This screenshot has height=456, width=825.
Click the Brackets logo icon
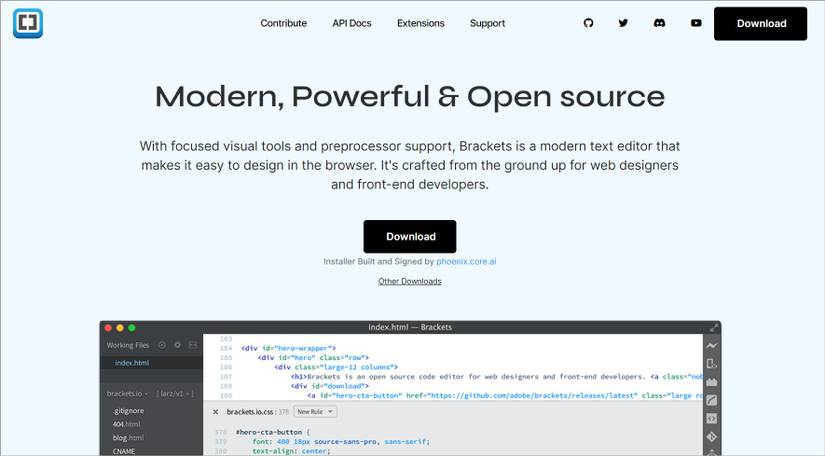(28, 23)
